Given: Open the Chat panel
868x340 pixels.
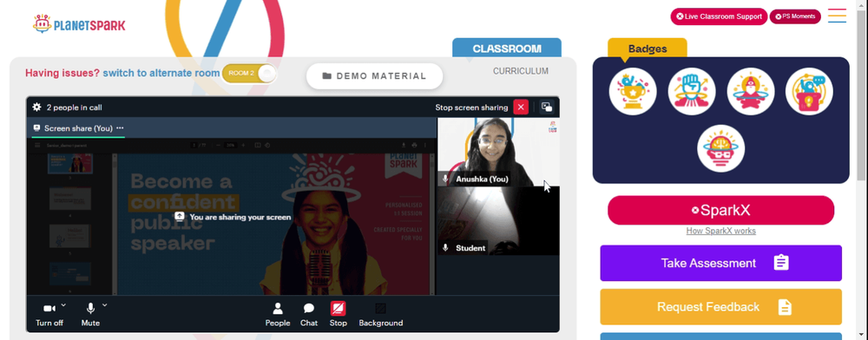Looking at the screenshot, I should tap(309, 315).
